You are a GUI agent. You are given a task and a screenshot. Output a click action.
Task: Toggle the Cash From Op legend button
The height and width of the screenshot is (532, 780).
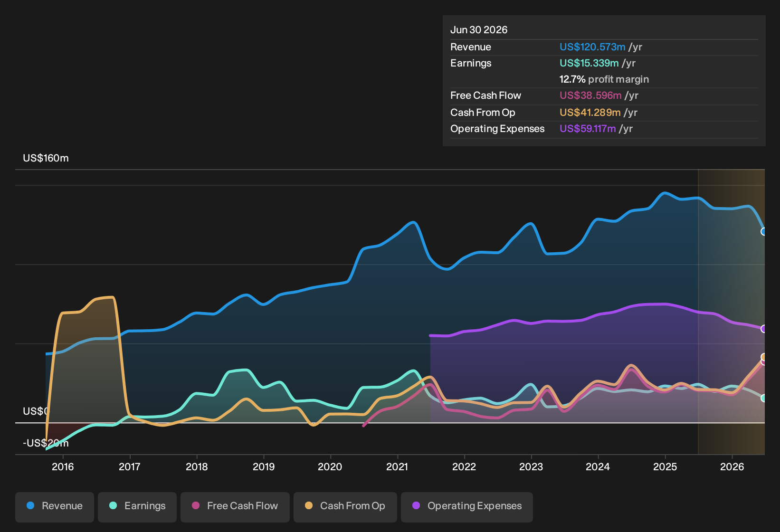click(345, 506)
